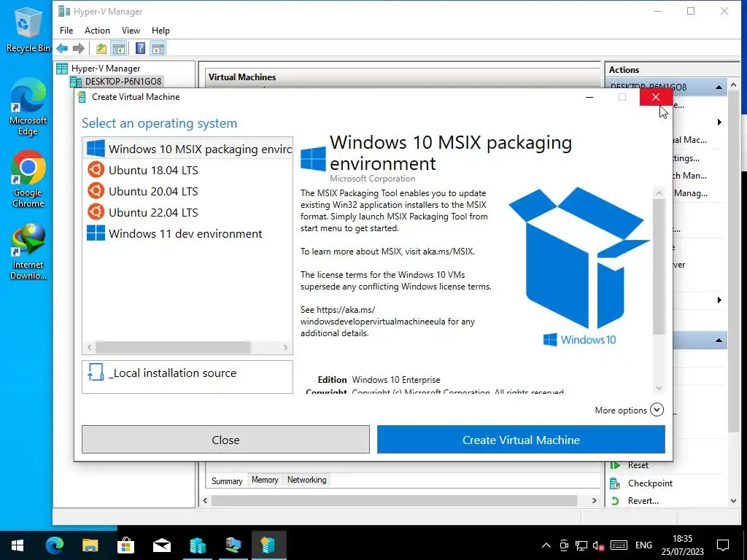Click the Hyper-V Manager taskbar icon
The height and width of the screenshot is (560, 747).
197,545
